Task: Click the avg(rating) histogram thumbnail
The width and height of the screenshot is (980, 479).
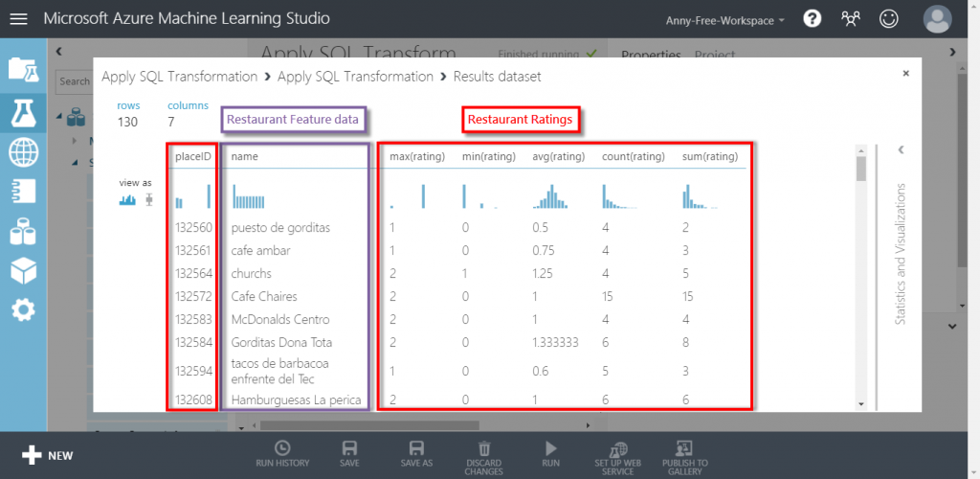Action: [550, 195]
